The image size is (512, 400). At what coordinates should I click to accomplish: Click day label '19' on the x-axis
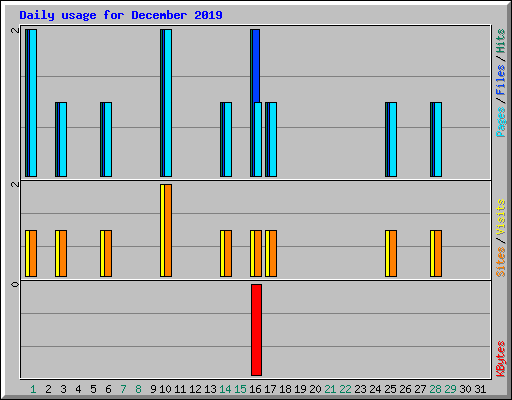[300, 389]
